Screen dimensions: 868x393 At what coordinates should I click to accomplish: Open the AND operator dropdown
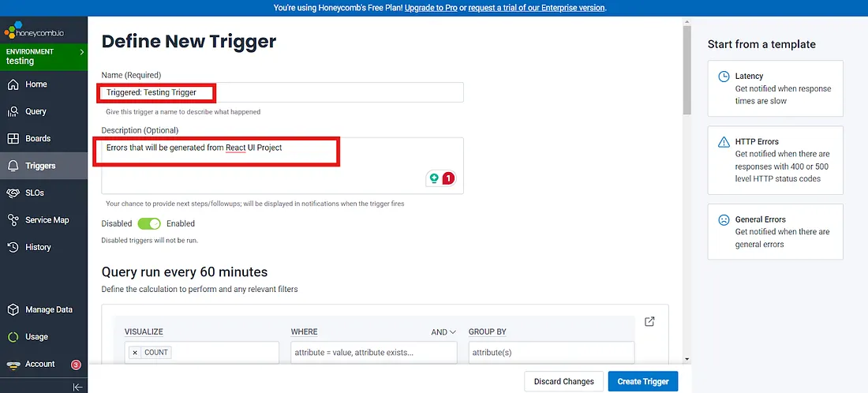coord(443,332)
